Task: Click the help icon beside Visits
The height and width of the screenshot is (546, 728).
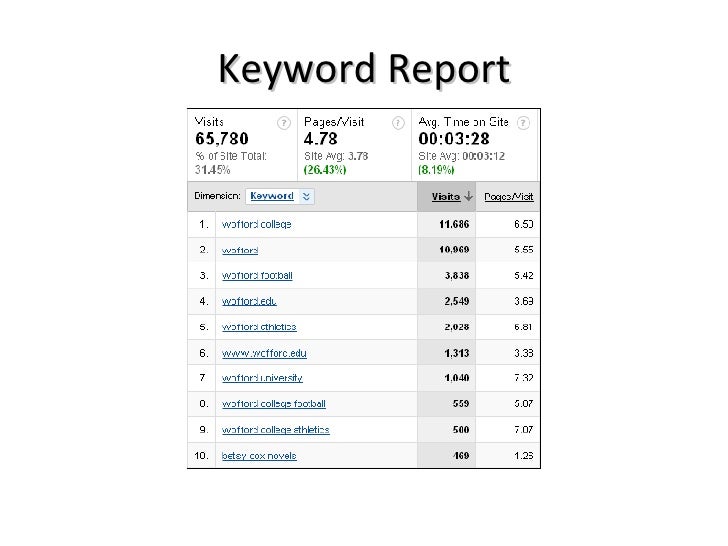Action: [x=284, y=123]
